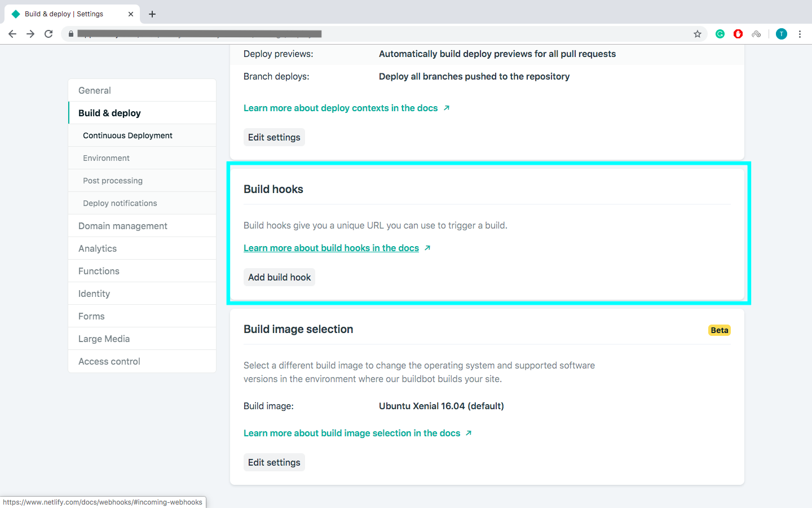Image resolution: width=812 pixels, height=508 pixels.
Task: Open a new browser tab
Action: point(152,14)
